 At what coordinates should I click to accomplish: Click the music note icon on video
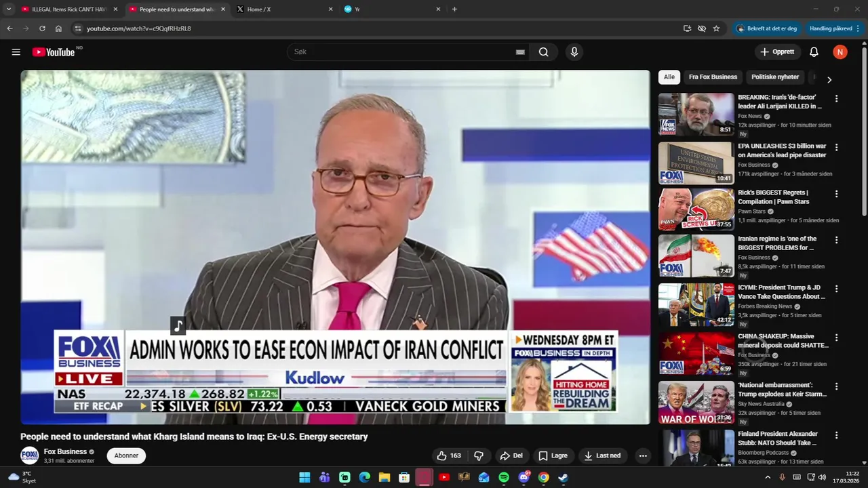(178, 327)
